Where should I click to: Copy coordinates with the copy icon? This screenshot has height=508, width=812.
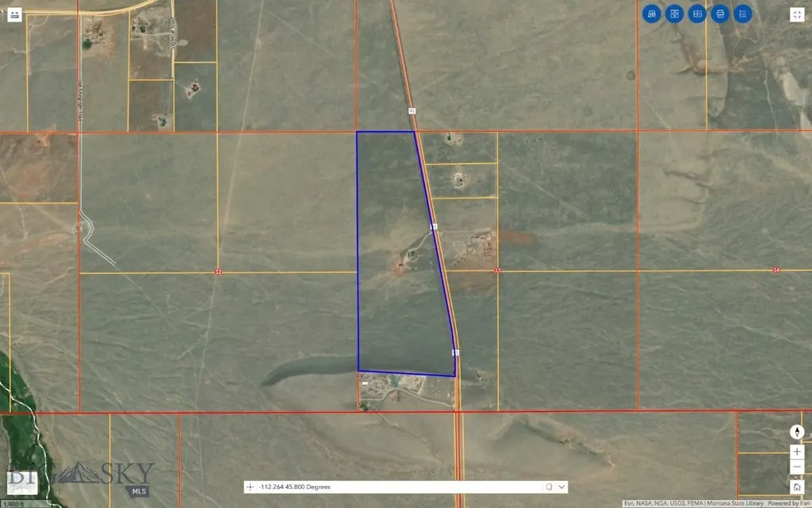(549, 487)
